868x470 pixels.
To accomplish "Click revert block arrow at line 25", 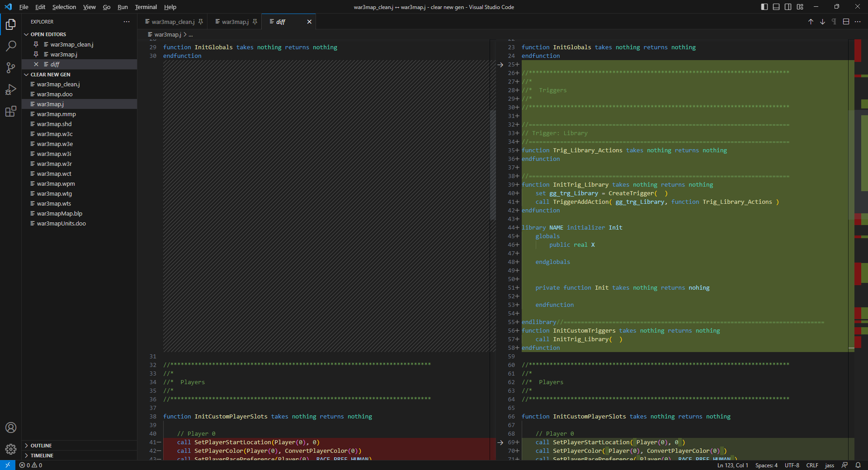I will (x=500, y=65).
